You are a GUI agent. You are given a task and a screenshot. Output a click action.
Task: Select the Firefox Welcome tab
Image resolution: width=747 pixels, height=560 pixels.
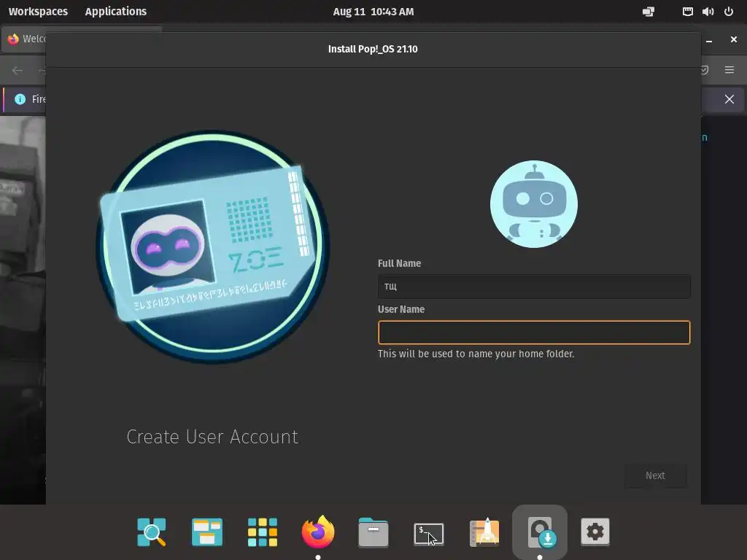click(25, 39)
